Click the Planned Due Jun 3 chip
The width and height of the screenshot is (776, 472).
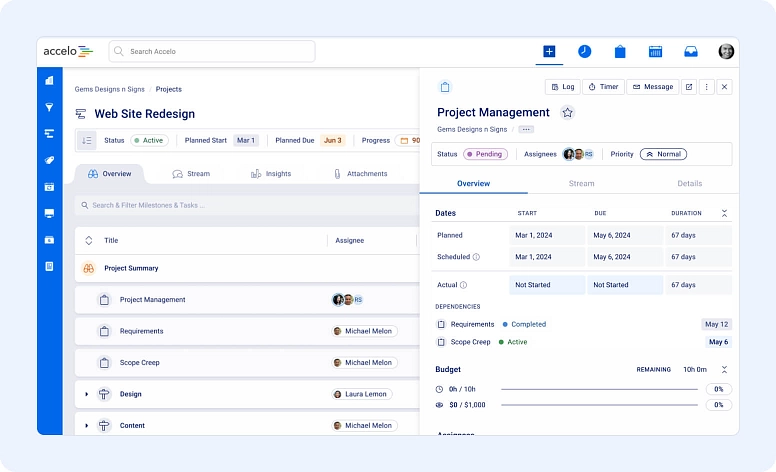point(333,141)
